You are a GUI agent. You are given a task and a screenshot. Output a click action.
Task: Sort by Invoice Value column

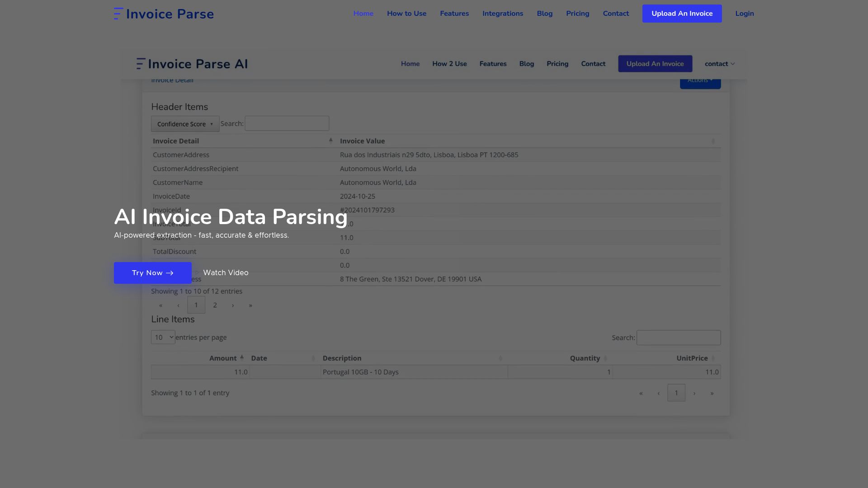[x=529, y=141]
